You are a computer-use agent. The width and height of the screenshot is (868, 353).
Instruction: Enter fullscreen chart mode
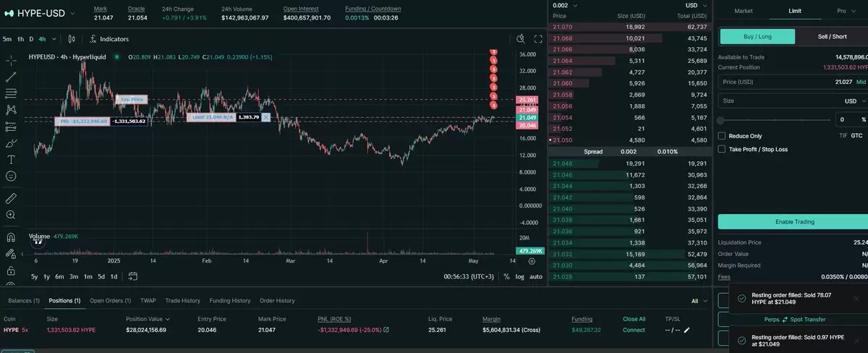click(538, 39)
